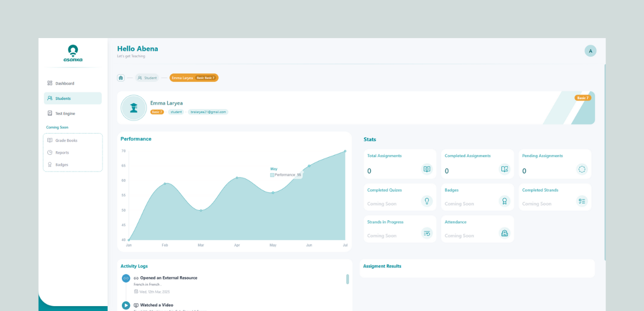Click the Completed Assignments icon
Image resolution: width=644 pixels, height=311 pixels.
pyautogui.click(x=504, y=169)
